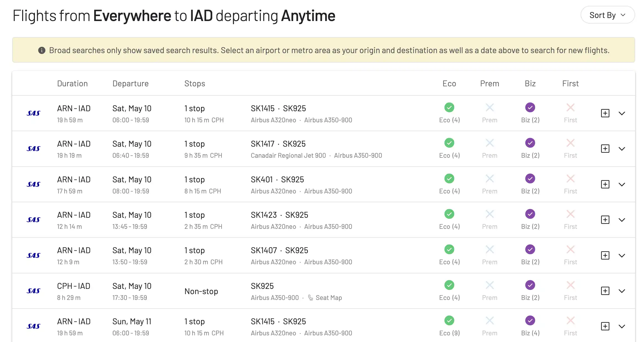Viewport: 644px width, 342px height.
Task: Add SK1417 flight with plus icon
Action: [x=605, y=149]
